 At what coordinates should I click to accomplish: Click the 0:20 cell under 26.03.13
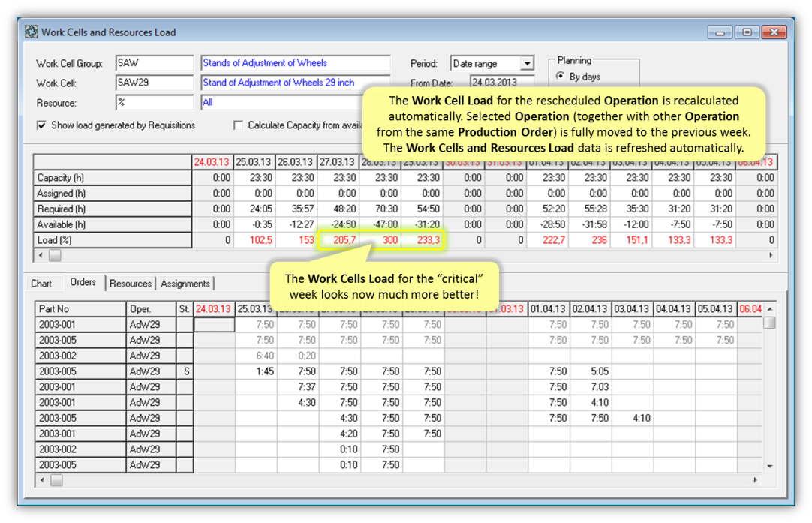coord(298,356)
